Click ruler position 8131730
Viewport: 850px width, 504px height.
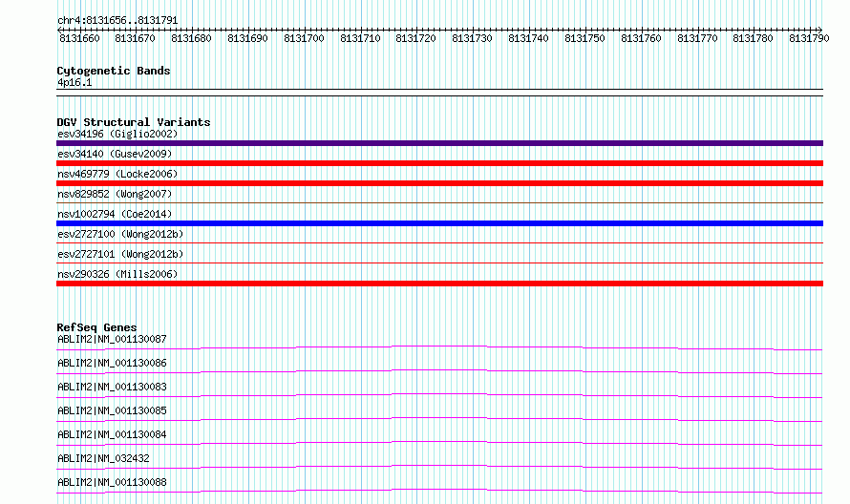(472, 38)
